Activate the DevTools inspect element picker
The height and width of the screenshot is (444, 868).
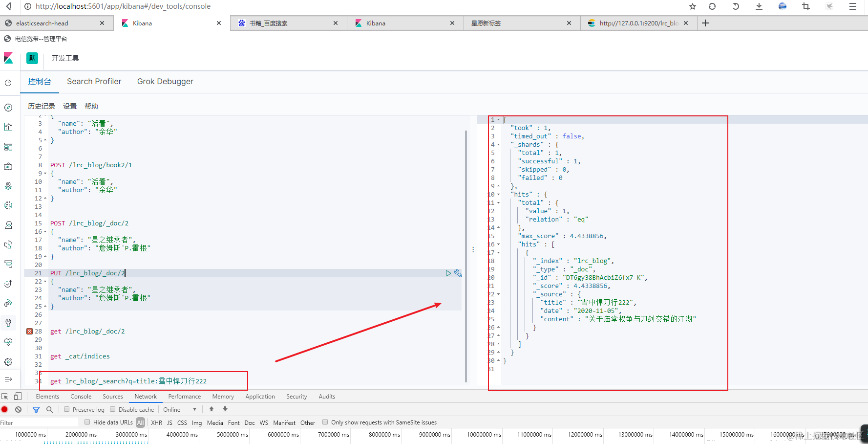(5, 397)
